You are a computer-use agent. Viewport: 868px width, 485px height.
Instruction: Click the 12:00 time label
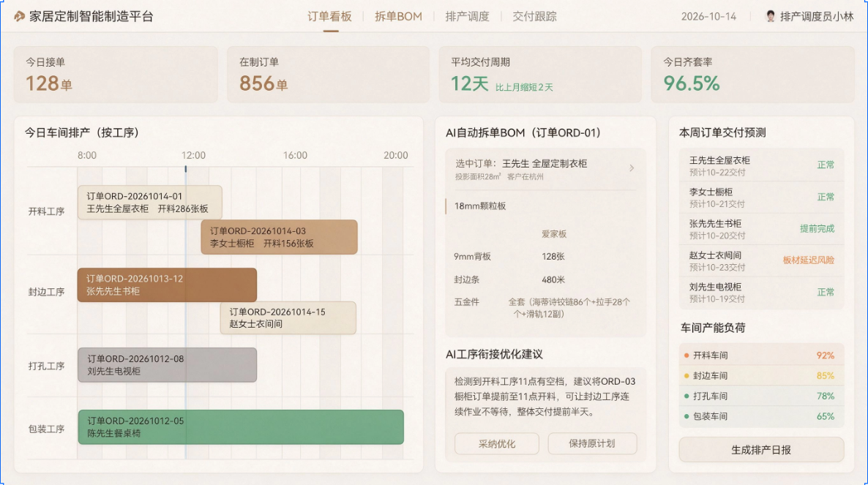(193, 155)
